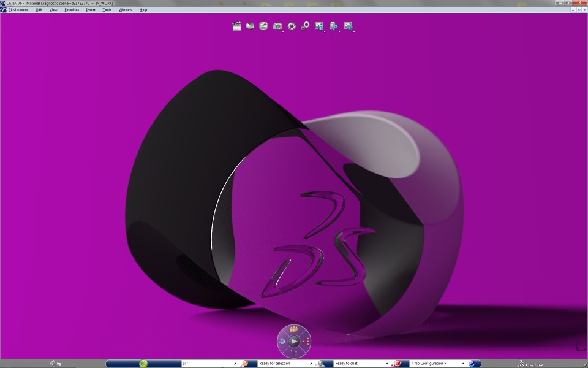Open the Tools menu

(107, 10)
